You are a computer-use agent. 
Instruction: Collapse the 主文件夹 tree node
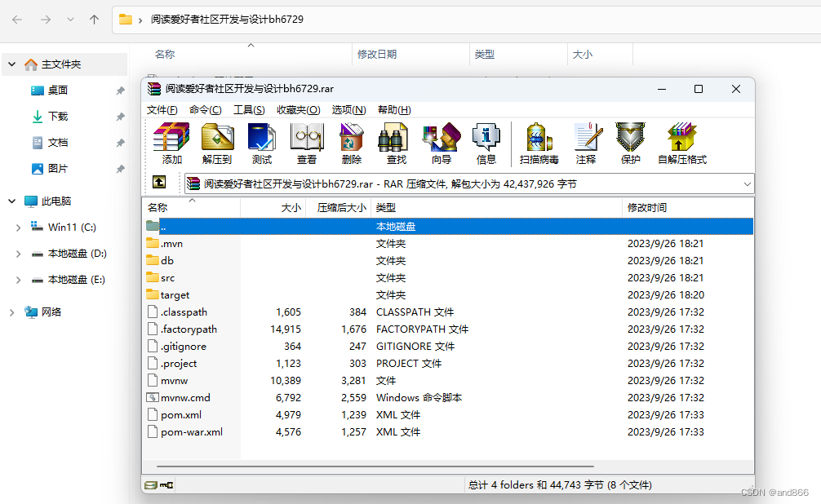(11, 64)
